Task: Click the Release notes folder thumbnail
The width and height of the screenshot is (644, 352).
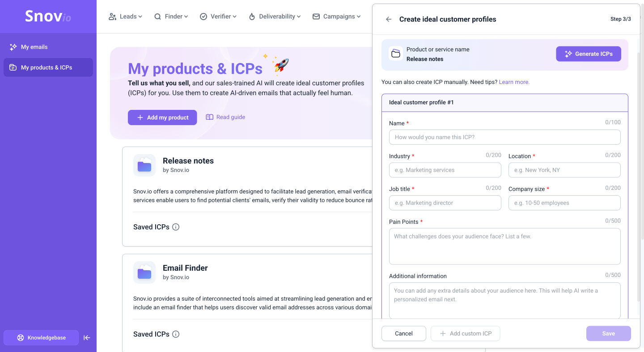Action: tap(144, 165)
